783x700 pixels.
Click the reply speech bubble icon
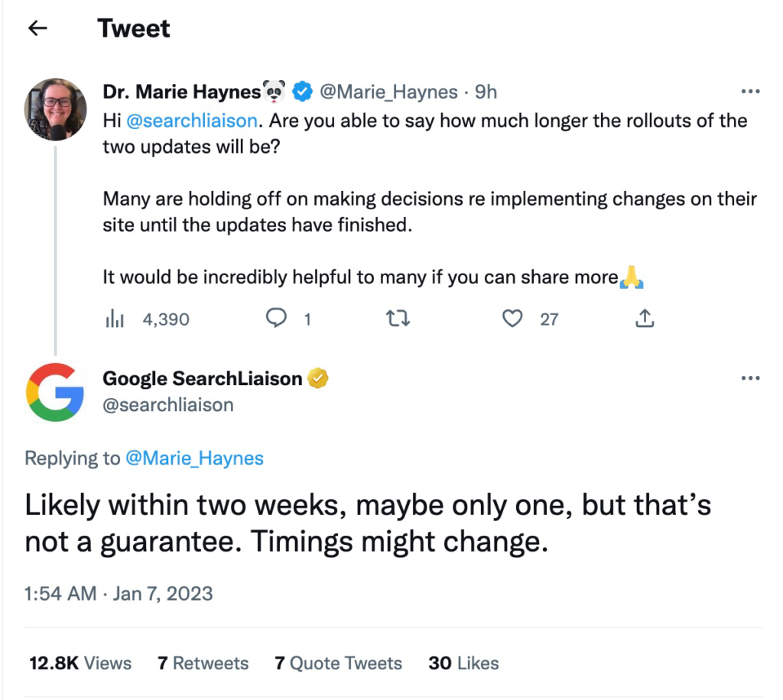pyautogui.click(x=276, y=319)
